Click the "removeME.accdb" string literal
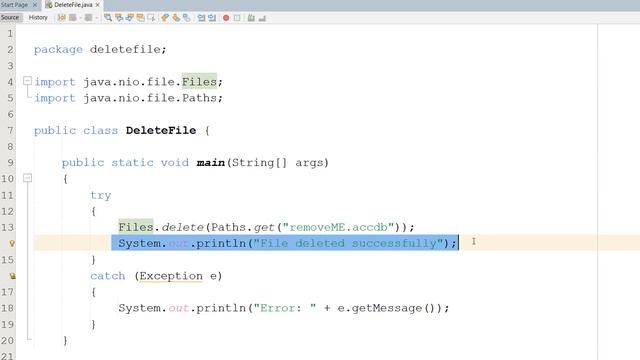 [338, 227]
